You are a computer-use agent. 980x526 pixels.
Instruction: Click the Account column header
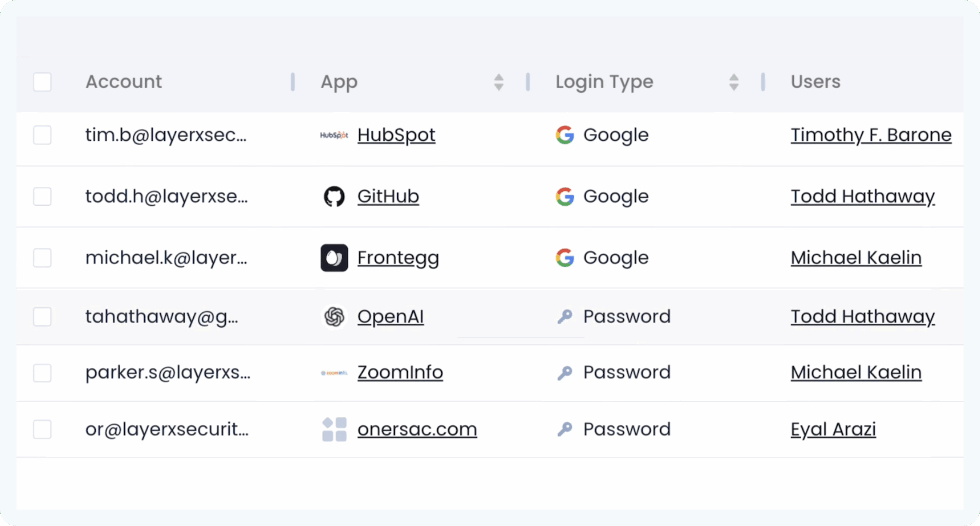[x=124, y=82]
